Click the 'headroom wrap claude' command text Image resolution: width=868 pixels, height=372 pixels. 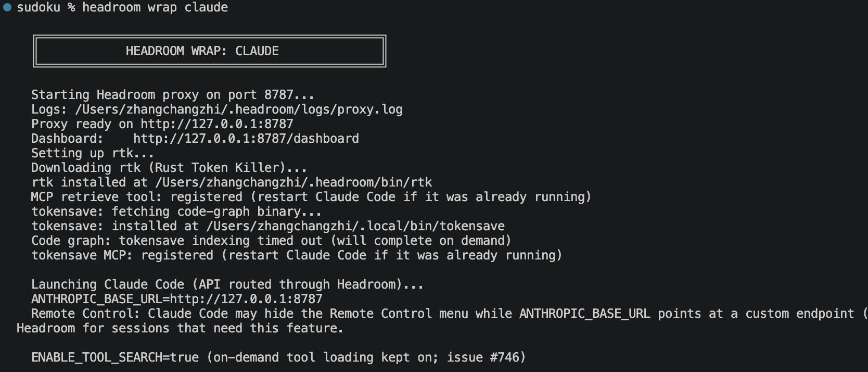(155, 7)
